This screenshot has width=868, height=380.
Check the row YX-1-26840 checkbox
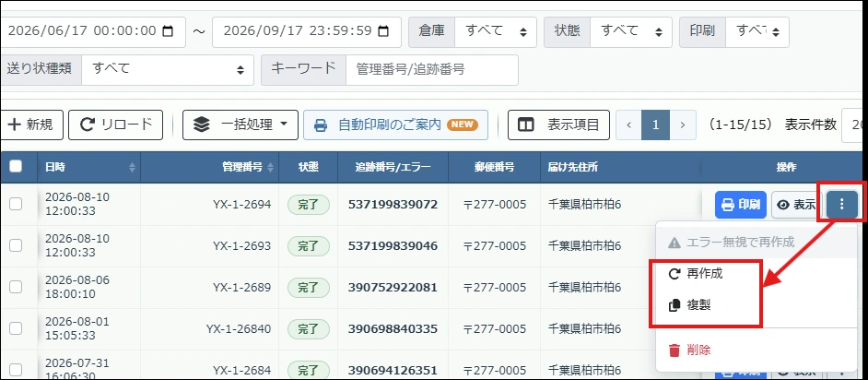coord(16,328)
